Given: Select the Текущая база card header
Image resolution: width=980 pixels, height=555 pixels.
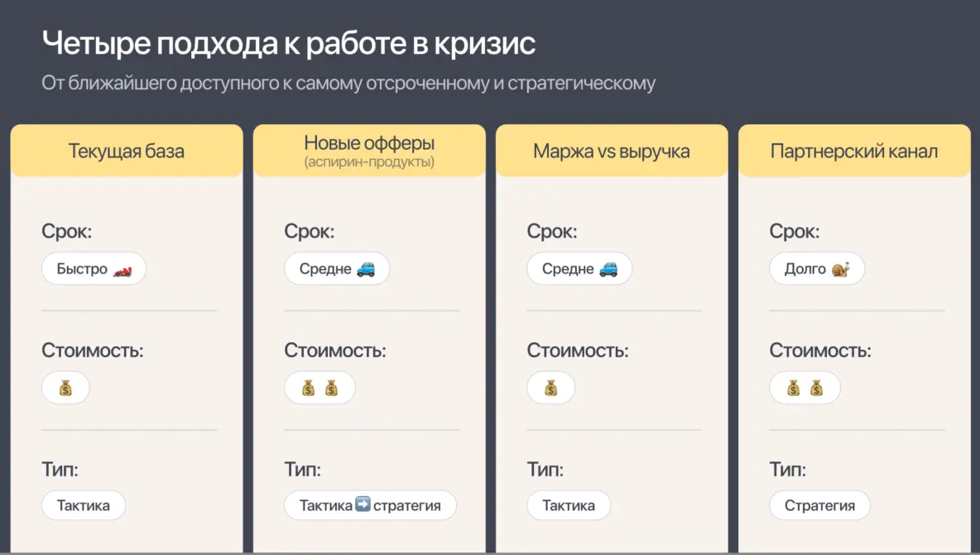Looking at the screenshot, I should pyautogui.click(x=127, y=150).
